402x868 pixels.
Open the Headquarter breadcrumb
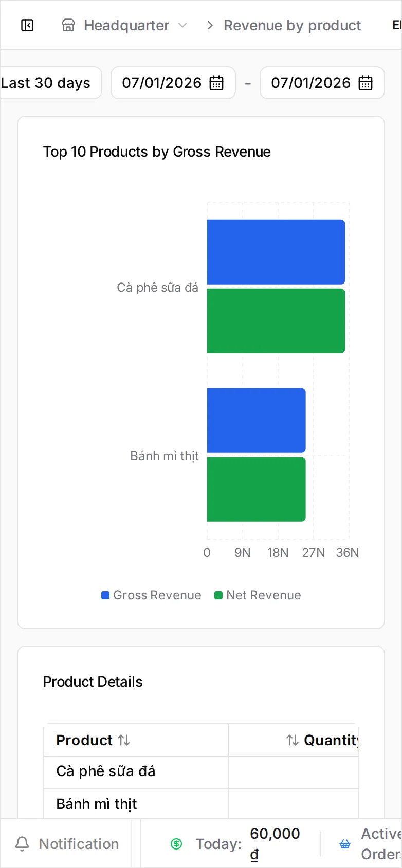(x=126, y=25)
